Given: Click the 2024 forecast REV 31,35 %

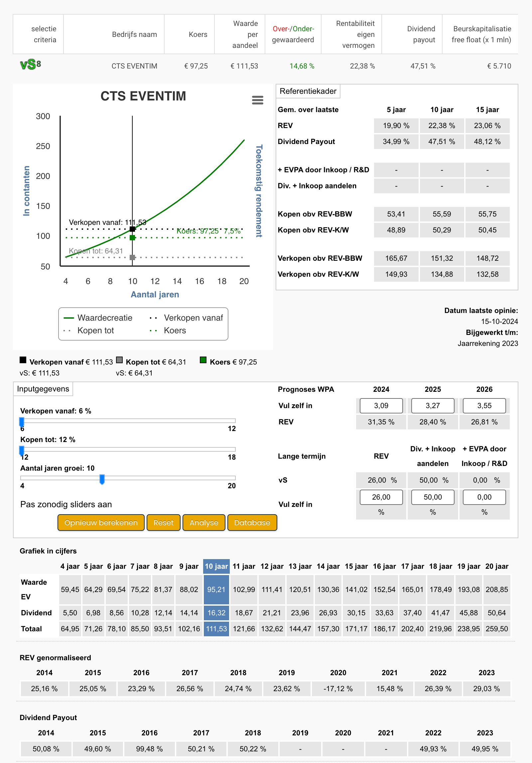Looking at the screenshot, I should [381, 422].
